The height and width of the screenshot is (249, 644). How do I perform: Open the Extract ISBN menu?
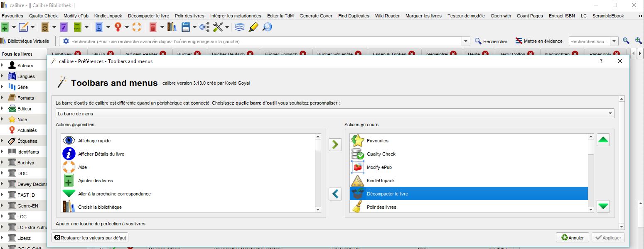click(x=562, y=16)
